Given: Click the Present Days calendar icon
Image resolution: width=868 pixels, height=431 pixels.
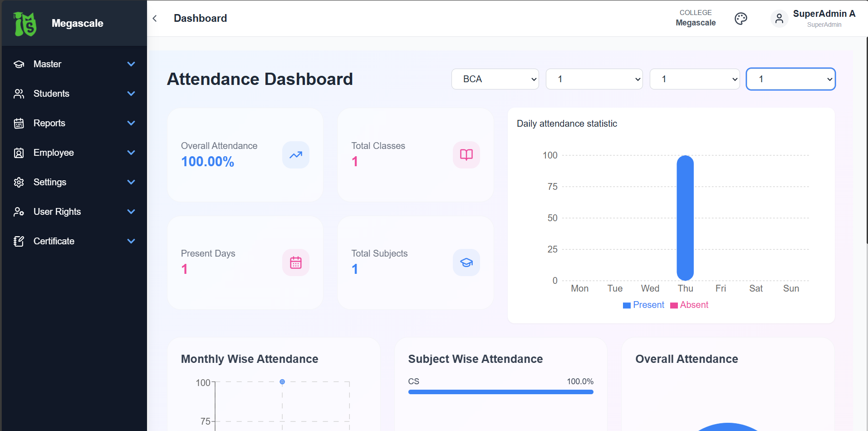Looking at the screenshot, I should (296, 263).
